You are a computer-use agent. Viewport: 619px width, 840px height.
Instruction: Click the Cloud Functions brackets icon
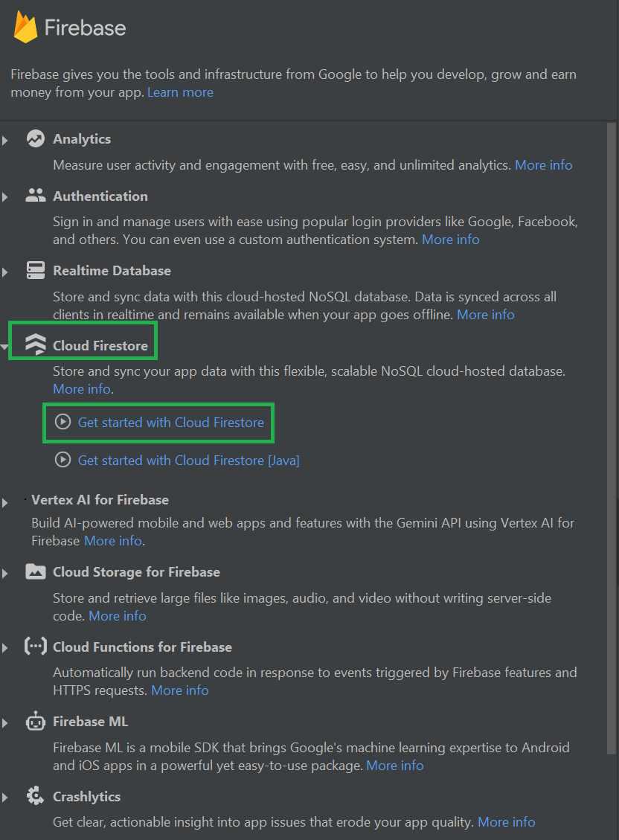35,647
